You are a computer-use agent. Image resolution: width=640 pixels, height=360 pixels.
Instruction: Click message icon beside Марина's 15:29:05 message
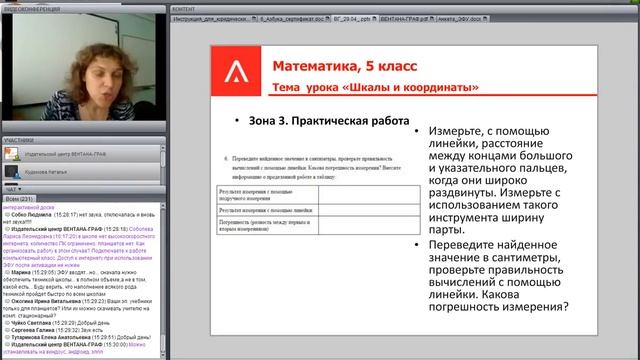[7, 272]
